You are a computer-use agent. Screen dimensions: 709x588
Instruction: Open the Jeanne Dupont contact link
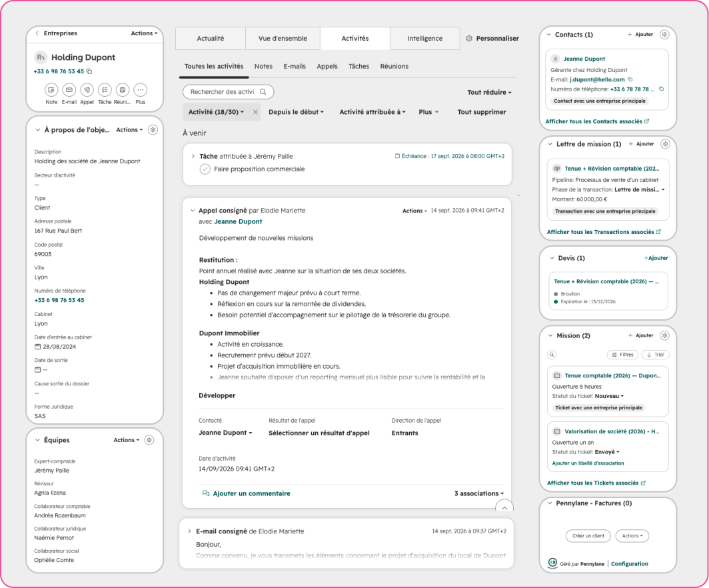pos(584,59)
